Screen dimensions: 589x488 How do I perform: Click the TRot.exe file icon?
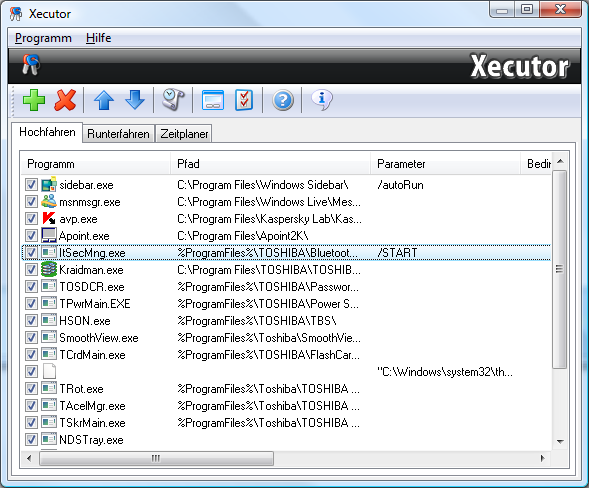coord(49,388)
